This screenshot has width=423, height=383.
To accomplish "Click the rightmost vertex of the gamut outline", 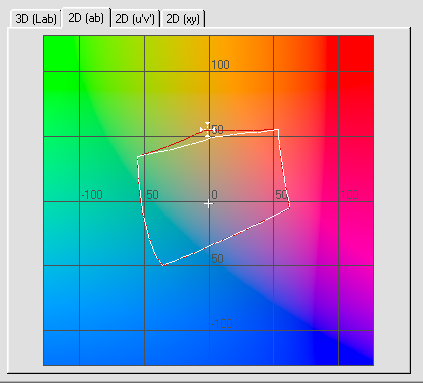I will click(x=290, y=206).
